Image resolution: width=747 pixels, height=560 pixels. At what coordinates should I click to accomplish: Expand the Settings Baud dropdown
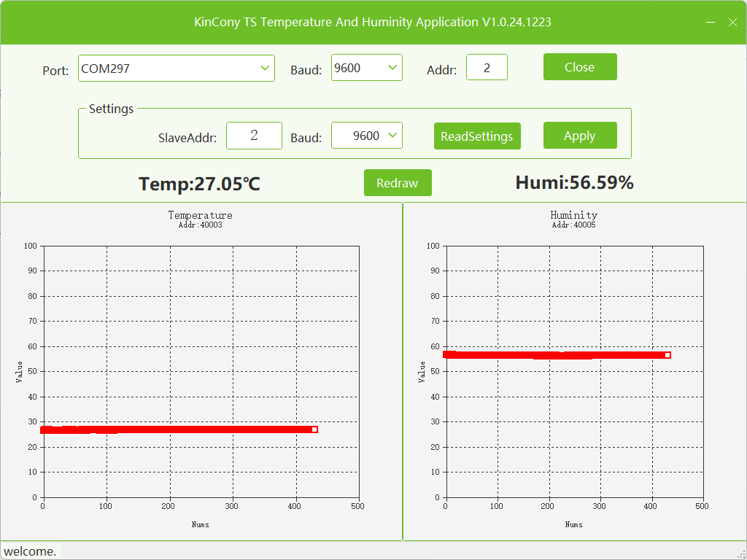click(x=367, y=136)
